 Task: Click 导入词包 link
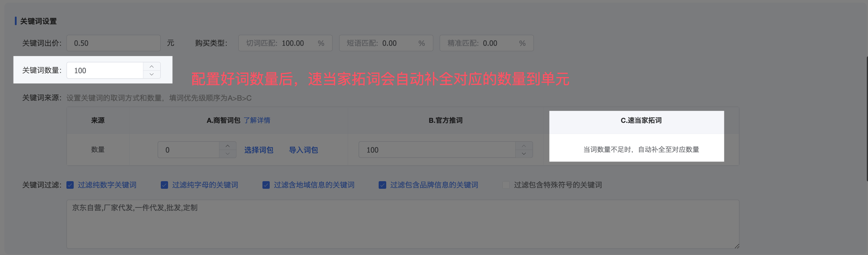[x=303, y=150]
